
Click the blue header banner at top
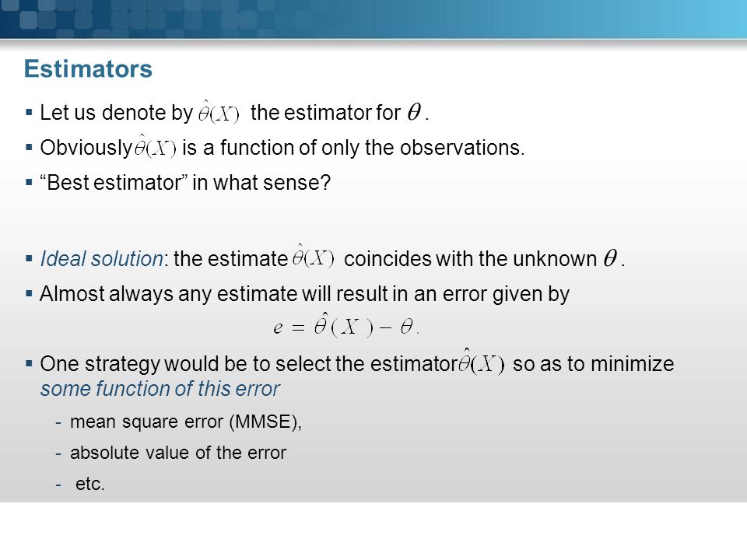tap(373, 19)
